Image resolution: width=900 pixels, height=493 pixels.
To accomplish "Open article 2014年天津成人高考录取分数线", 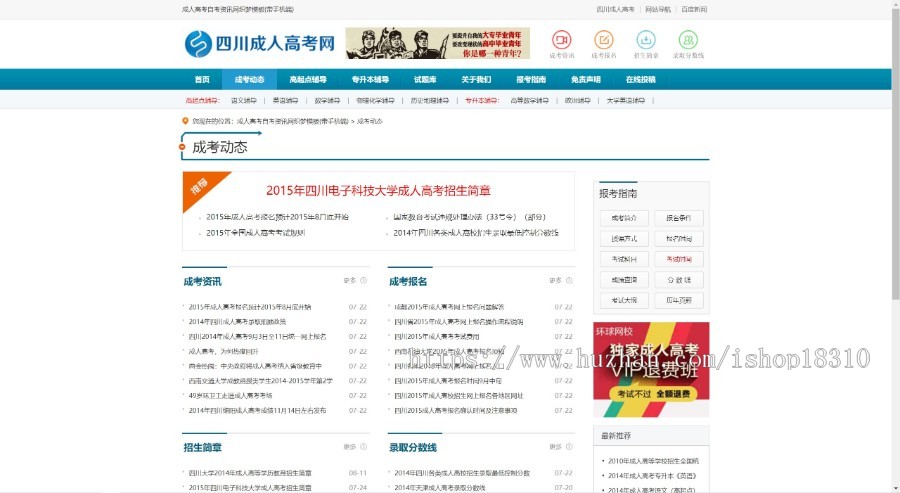I will point(440,488).
